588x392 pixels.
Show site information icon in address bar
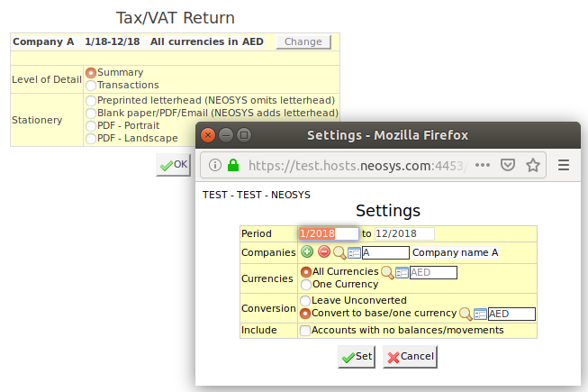click(x=215, y=165)
